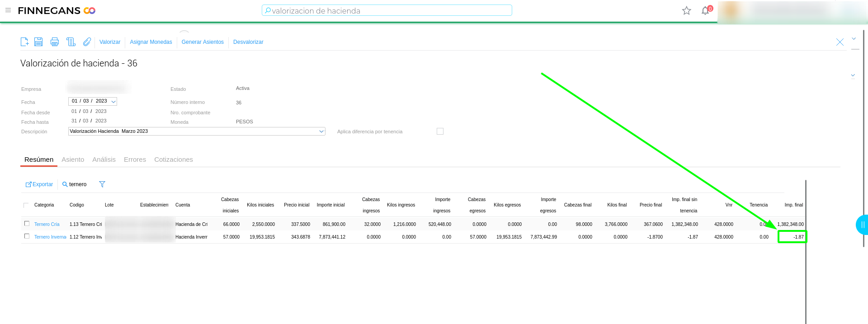This screenshot has width=868, height=324.
Task: Check the Ternero Cría row checkbox
Action: tap(27, 224)
